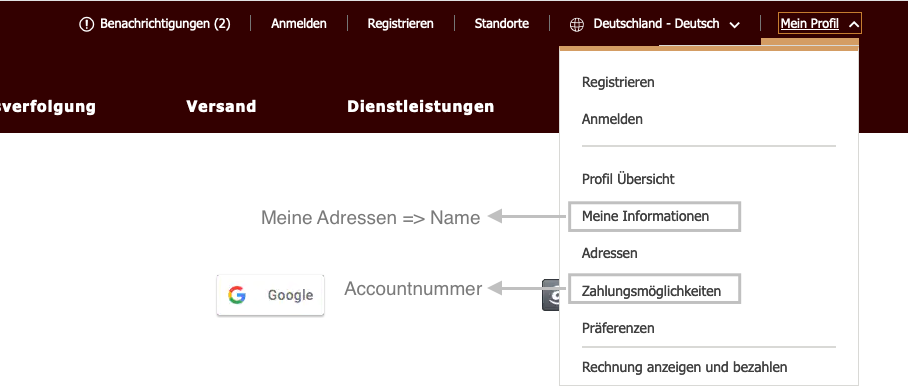Click the Google logo icon

pos(237,295)
